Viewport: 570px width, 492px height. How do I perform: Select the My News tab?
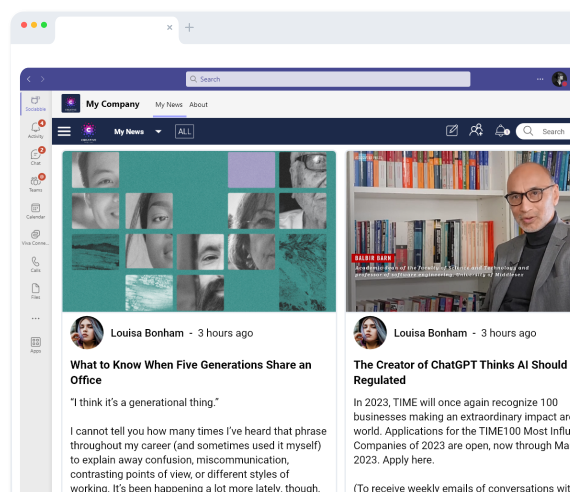169,105
